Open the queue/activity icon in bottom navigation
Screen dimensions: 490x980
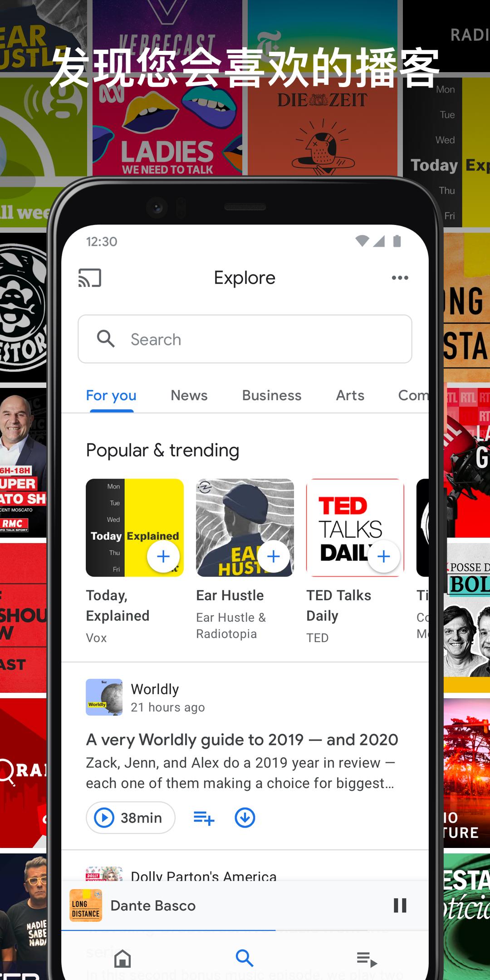pyautogui.click(x=367, y=959)
